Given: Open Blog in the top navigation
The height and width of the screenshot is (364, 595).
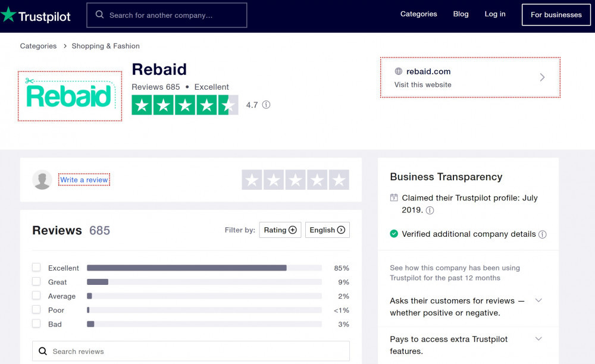Looking at the screenshot, I should tap(461, 14).
